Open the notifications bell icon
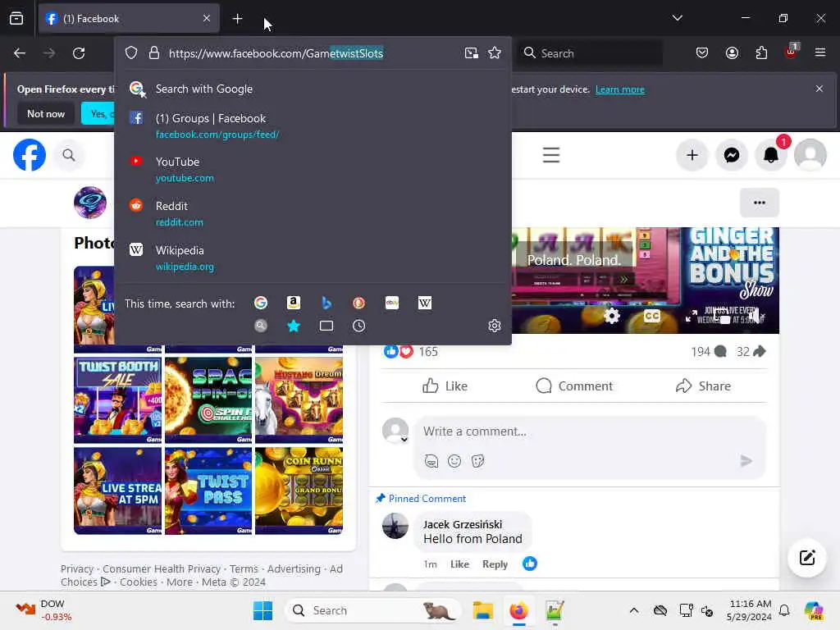The image size is (840, 630). pos(771,155)
